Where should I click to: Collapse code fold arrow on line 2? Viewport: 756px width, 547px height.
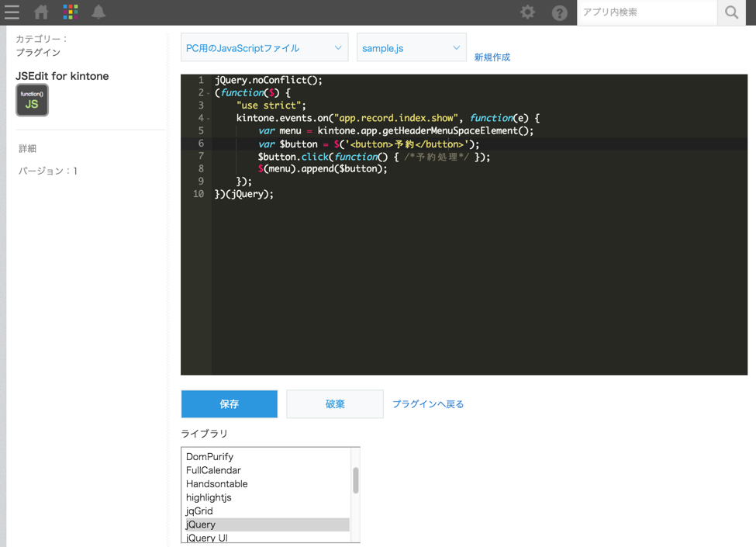point(209,93)
